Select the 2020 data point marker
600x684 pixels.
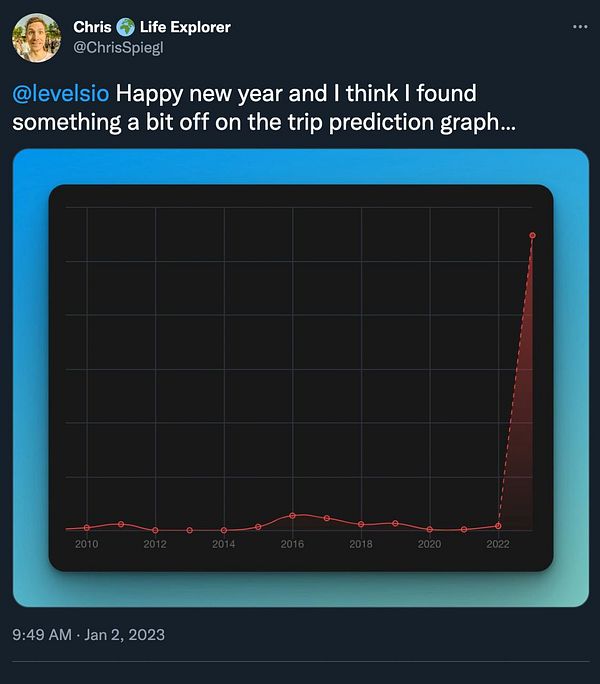pos(430,529)
